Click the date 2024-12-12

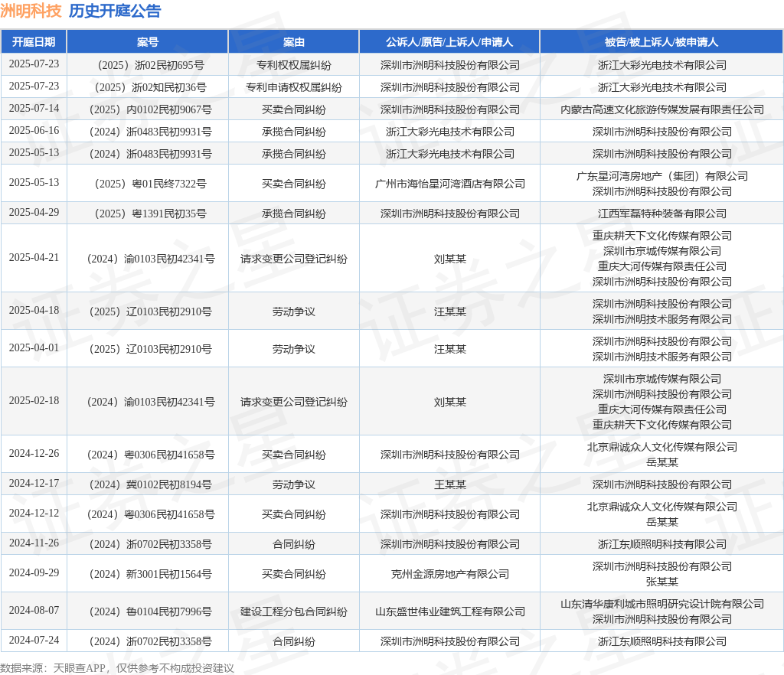coord(34,513)
